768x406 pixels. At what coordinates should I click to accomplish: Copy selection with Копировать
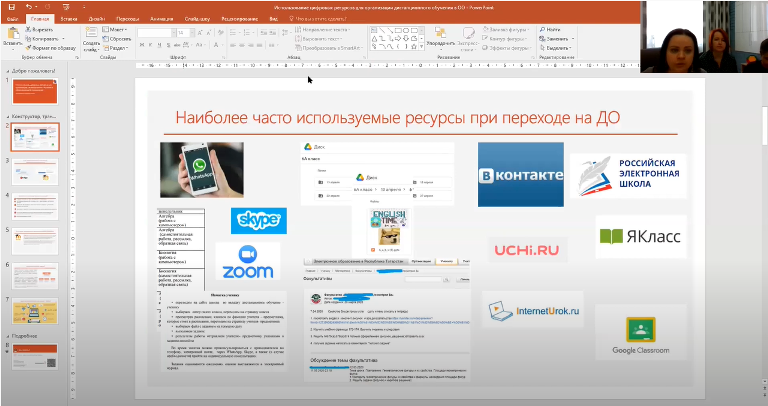pos(45,39)
